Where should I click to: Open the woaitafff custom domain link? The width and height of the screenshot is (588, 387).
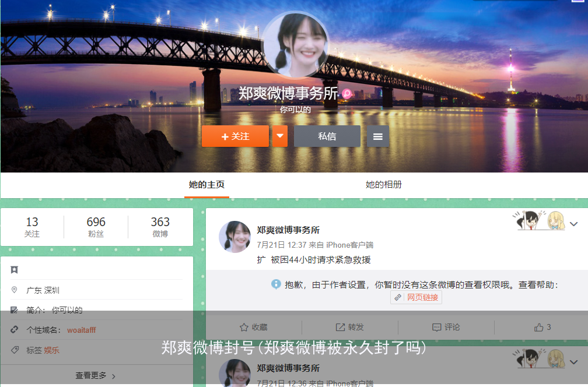click(x=81, y=330)
